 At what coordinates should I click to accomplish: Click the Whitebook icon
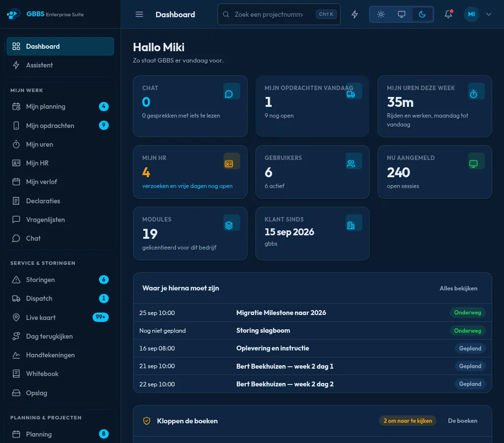[16, 374]
